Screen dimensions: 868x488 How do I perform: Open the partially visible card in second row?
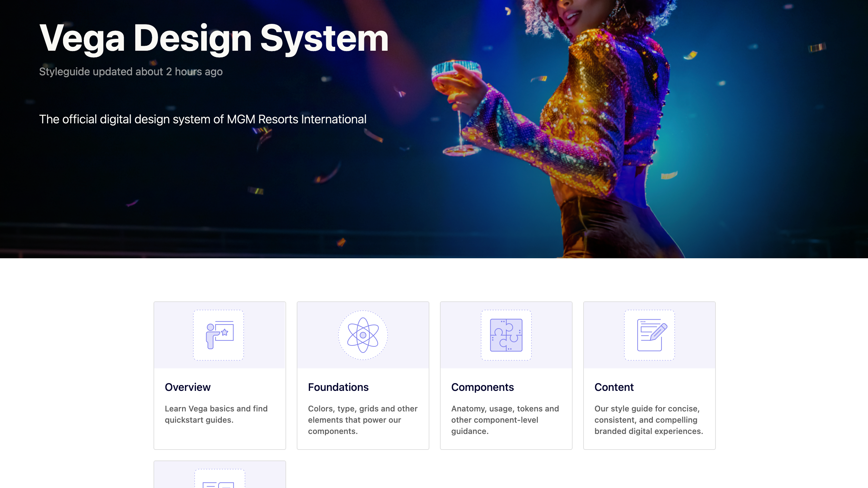[x=220, y=474]
